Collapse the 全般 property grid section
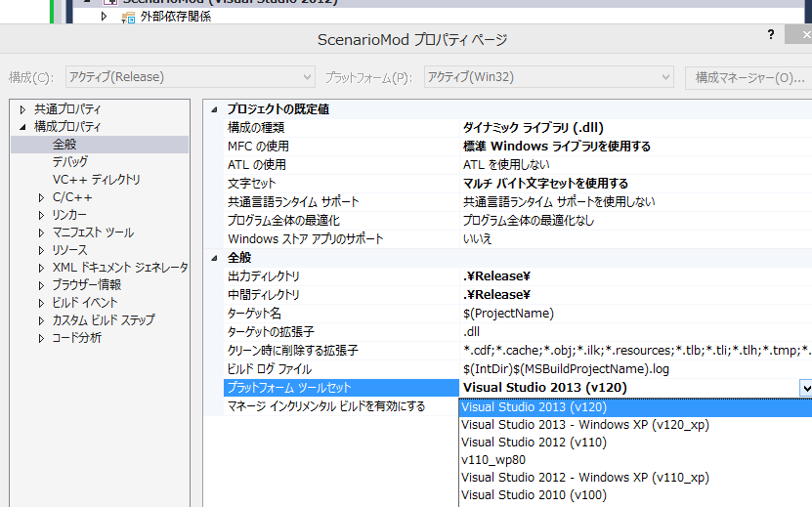 216,258
